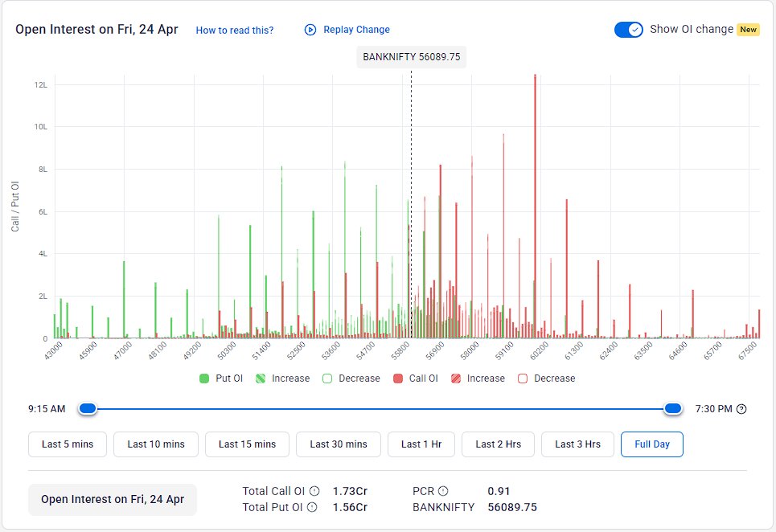Viewport: 776px width, 532px height.
Task: Click help icon next to 7:30 PM
Action: click(741, 409)
